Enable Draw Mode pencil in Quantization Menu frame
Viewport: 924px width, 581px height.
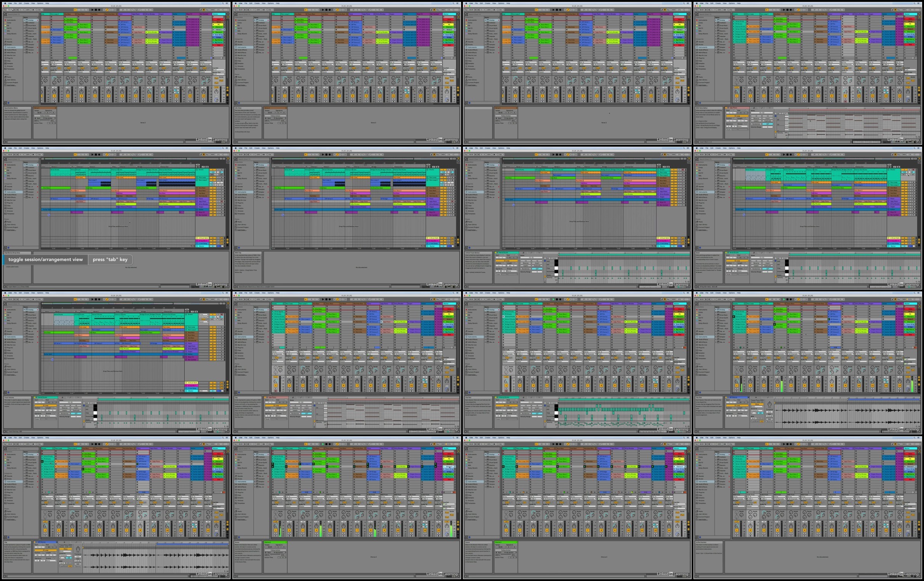pyautogui.click(x=201, y=10)
